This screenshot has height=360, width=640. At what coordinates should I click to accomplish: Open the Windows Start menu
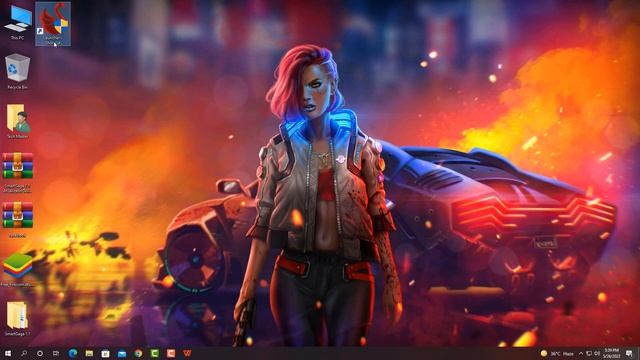(x=8, y=353)
